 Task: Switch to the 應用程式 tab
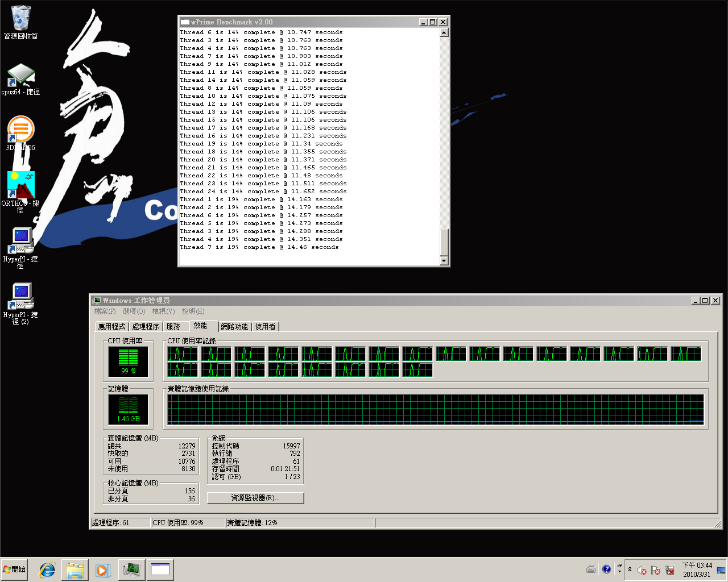point(111,327)
